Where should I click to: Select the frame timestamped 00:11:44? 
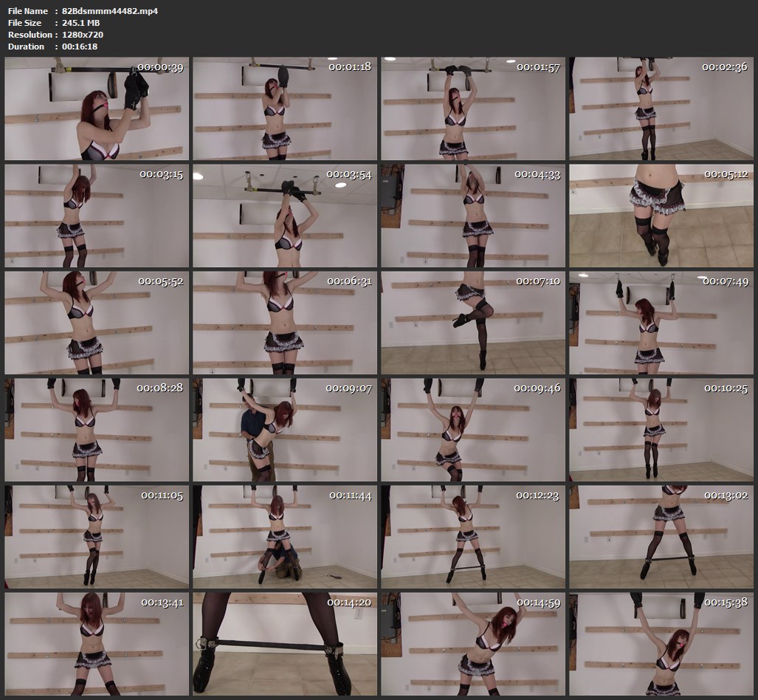pyautogui.click(x=285, y=537)
